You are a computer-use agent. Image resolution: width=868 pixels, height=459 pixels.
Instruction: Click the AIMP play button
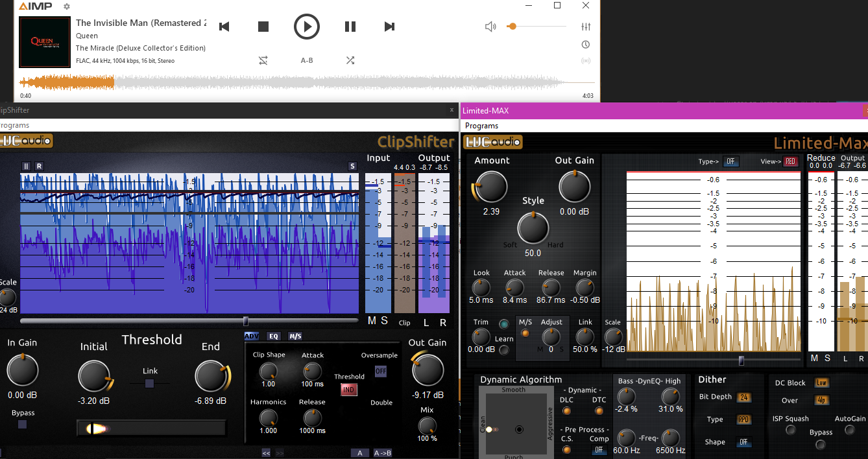tap(307, 27)
